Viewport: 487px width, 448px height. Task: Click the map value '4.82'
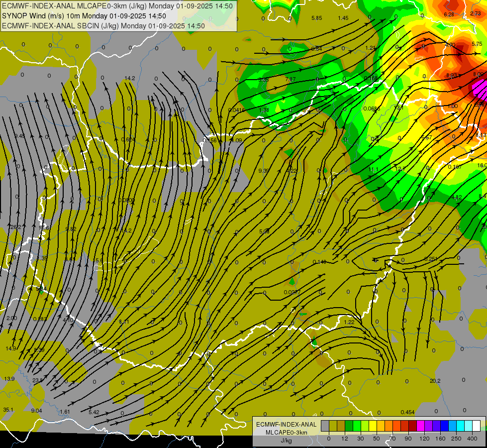point(457,197)
